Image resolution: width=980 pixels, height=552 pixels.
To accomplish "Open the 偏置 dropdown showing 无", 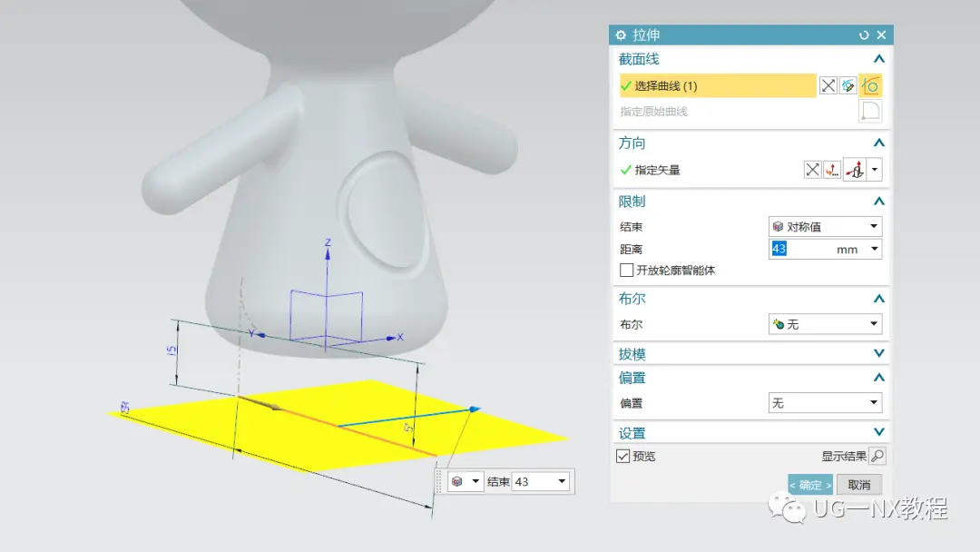I will (x=825, y=402).
